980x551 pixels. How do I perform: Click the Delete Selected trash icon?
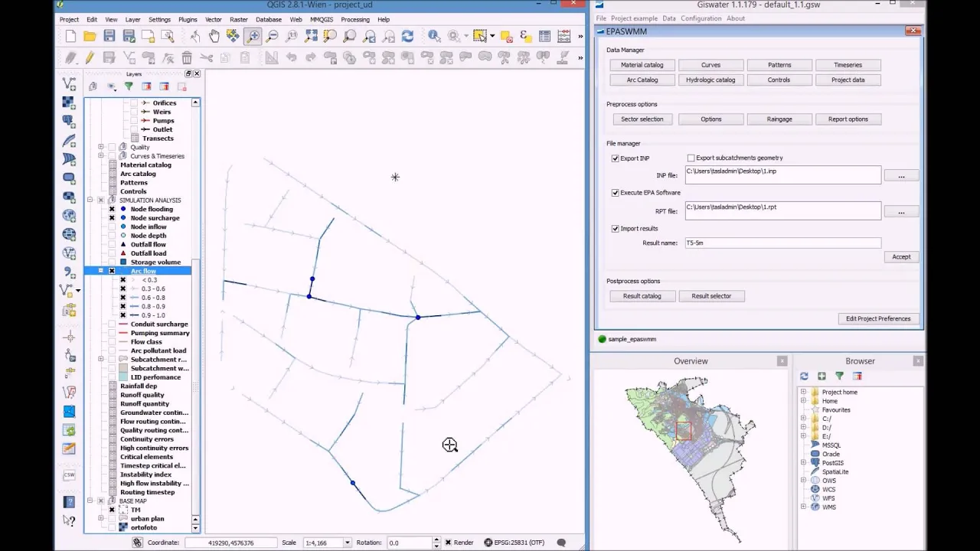pyautogui.click(x=187, y=57)
